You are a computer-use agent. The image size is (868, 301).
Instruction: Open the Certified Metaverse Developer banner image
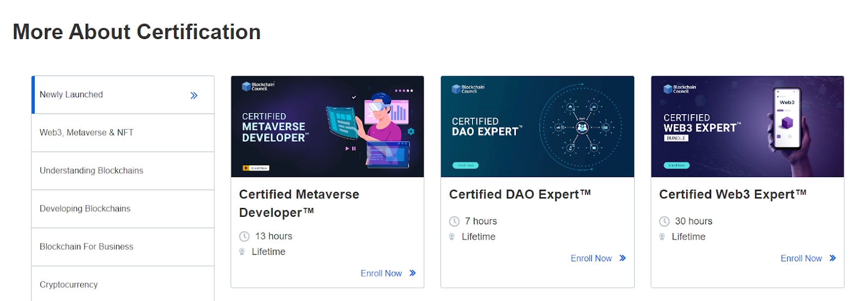click(327, 127)
